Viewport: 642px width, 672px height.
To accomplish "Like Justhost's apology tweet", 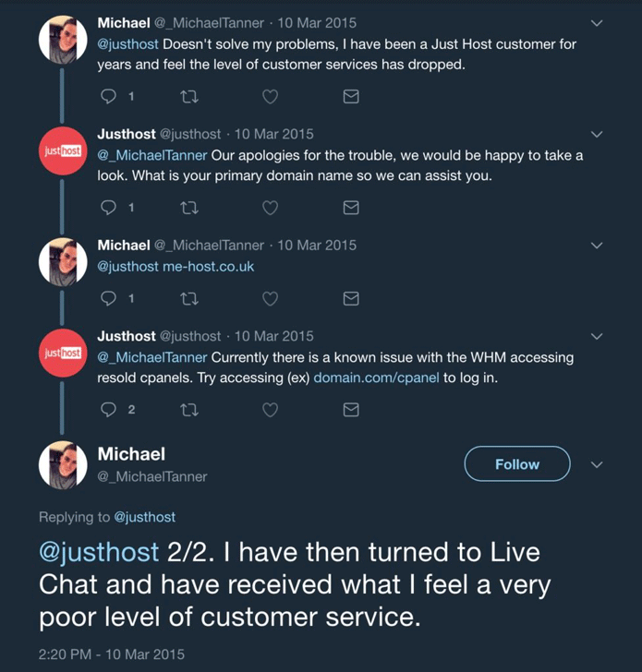I will point(270,208).
